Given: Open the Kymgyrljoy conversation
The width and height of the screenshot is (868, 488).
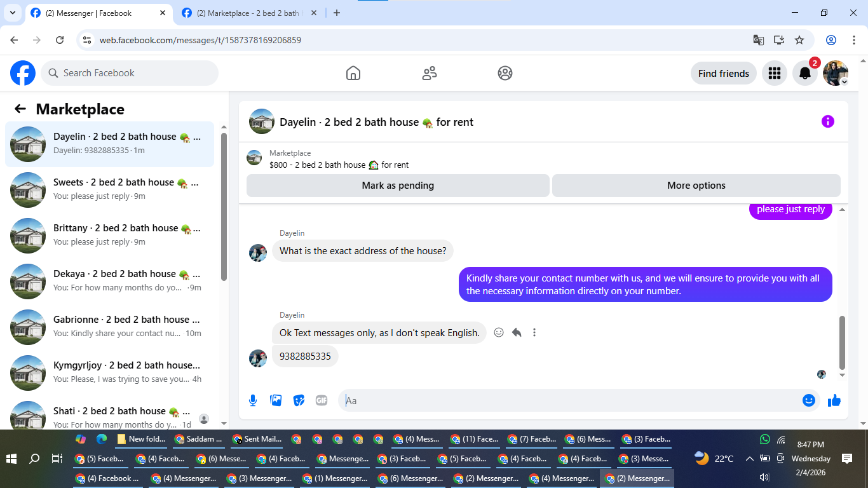Looking at the screenshot, I should click(x=110, y=373).
